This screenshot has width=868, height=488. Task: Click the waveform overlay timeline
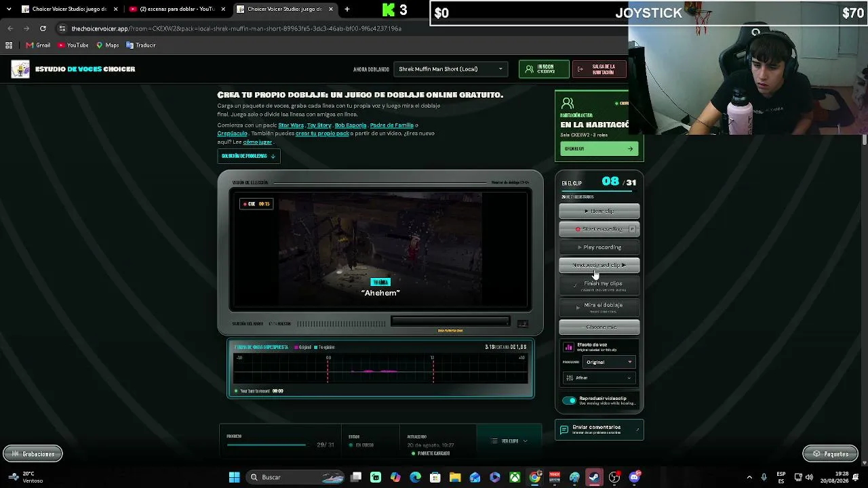tap(380, 369)
